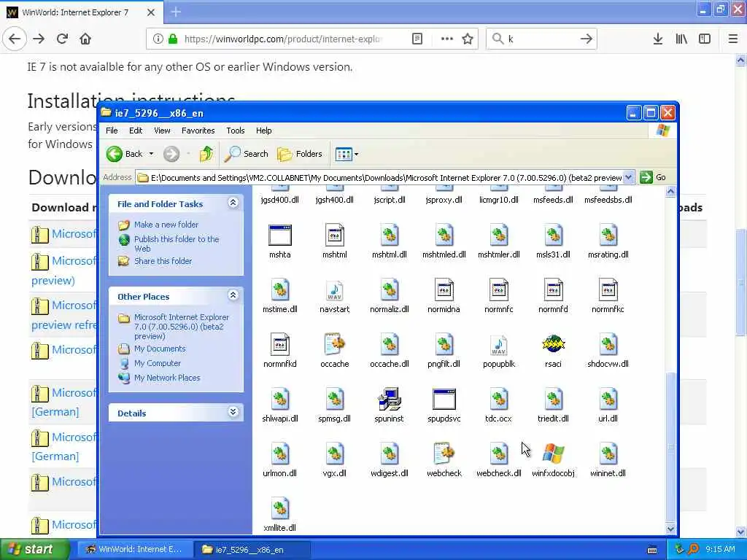Open the Tools menu in Explorer

coord(236,131)
